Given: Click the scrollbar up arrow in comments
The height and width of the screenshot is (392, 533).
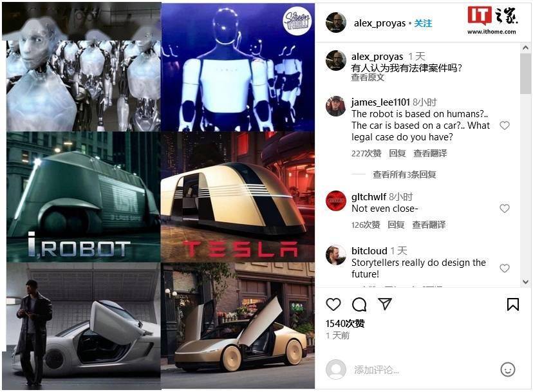Looking at the screenshot, I should point(525,48).
